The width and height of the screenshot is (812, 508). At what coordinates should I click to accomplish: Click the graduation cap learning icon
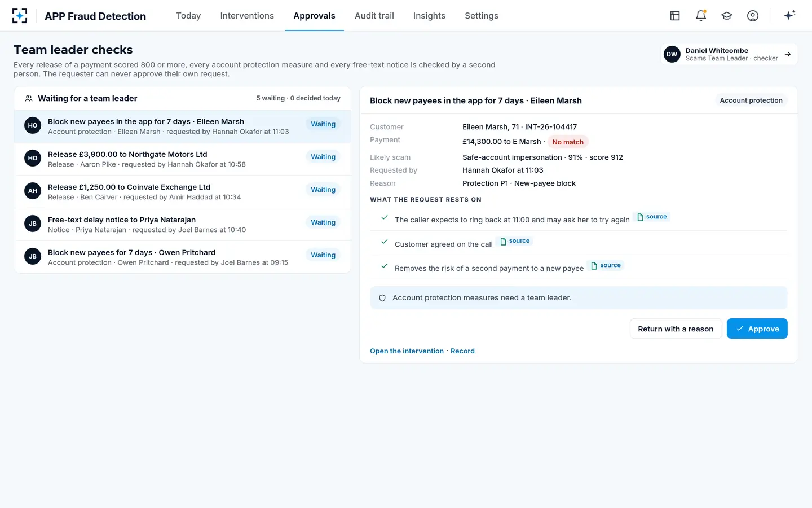point(727,16)
